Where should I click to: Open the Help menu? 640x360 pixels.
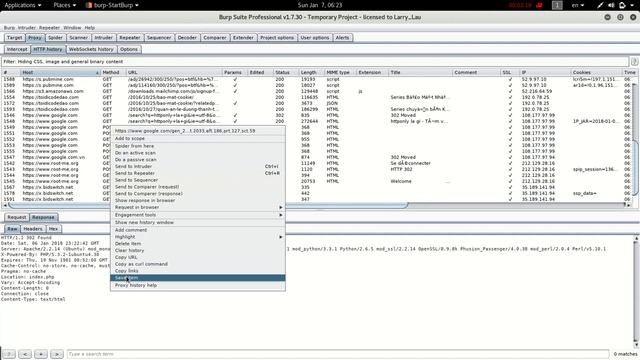pyautogui.click(x=90, y=28)
